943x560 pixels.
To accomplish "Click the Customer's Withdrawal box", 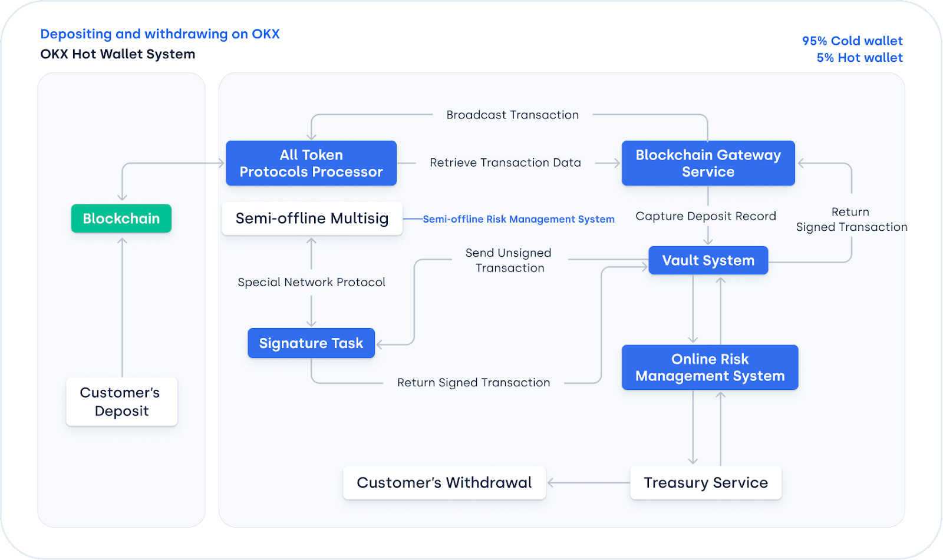I will pos(444,483).
